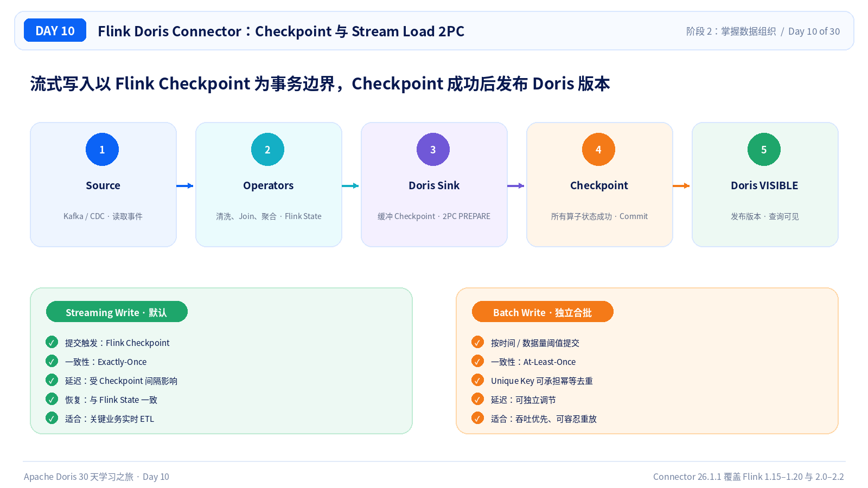Click the text 适合:吞吐优先、可容忍重放
This screenshot has width=868, height=488.
click(544, 419)
